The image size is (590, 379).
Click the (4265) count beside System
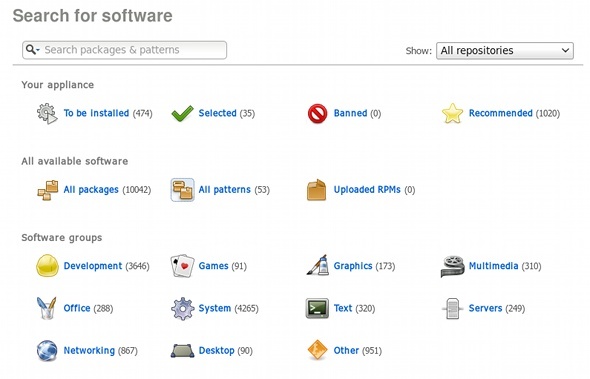(x=246, y=309)
